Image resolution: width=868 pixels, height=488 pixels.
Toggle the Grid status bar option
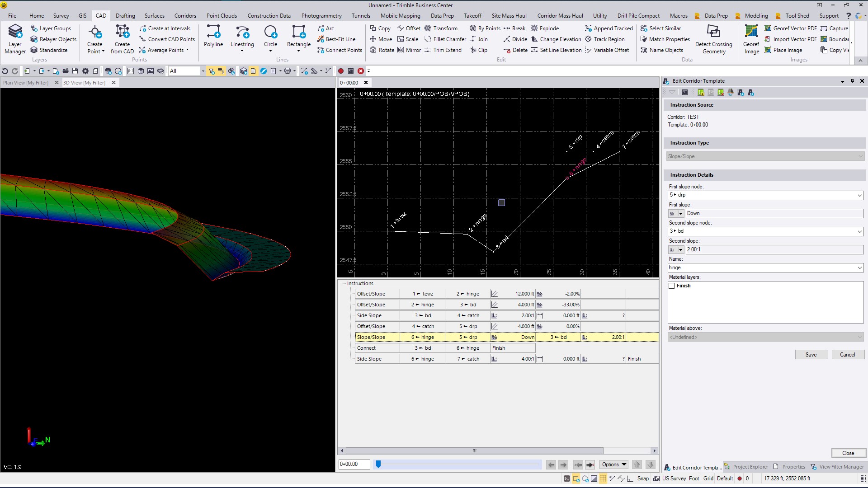(708, 479)
